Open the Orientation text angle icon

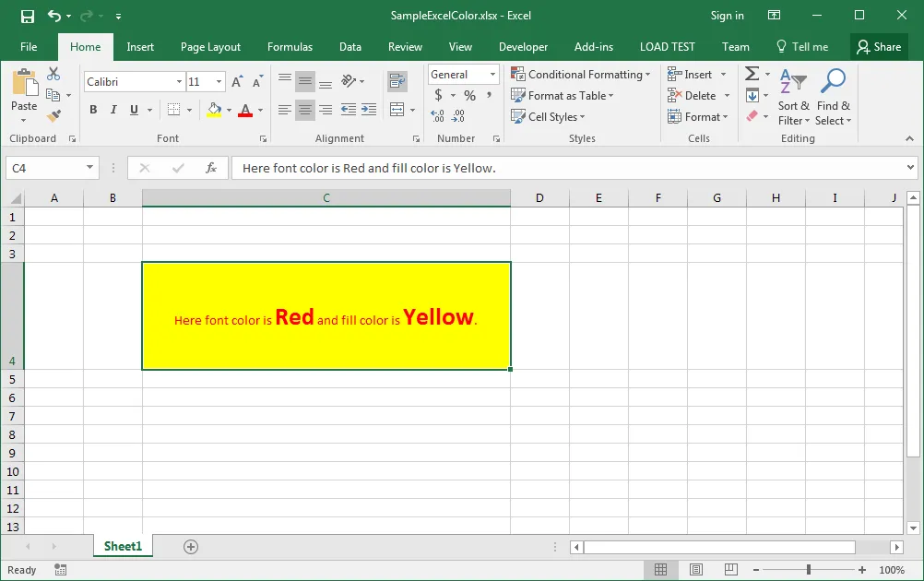pos(349,81)
